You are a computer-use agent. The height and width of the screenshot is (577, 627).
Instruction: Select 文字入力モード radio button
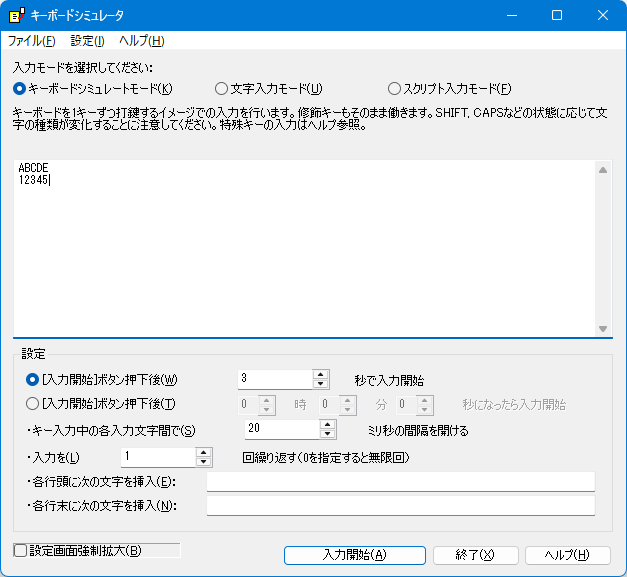point(222,89)
